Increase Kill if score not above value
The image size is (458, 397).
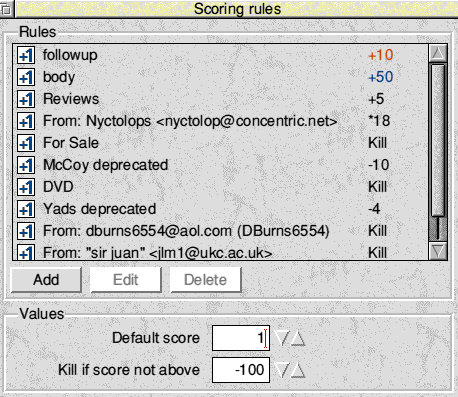pos(298,370)
